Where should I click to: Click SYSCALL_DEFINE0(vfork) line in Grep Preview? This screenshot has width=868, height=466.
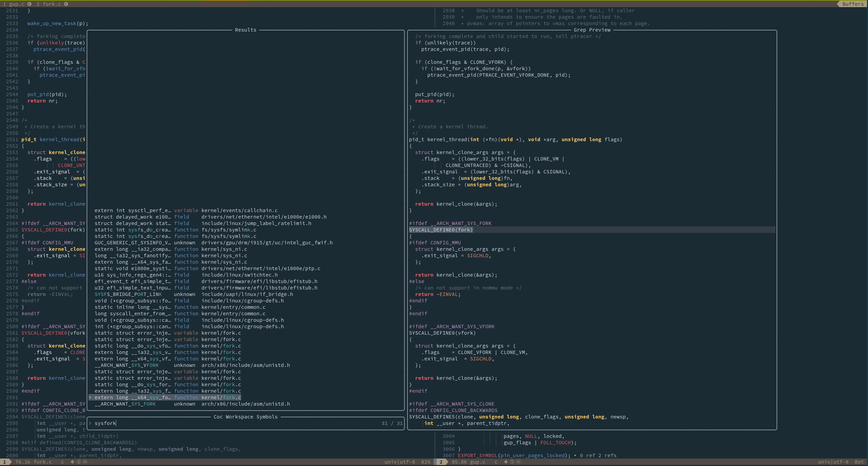pos(442,333)
